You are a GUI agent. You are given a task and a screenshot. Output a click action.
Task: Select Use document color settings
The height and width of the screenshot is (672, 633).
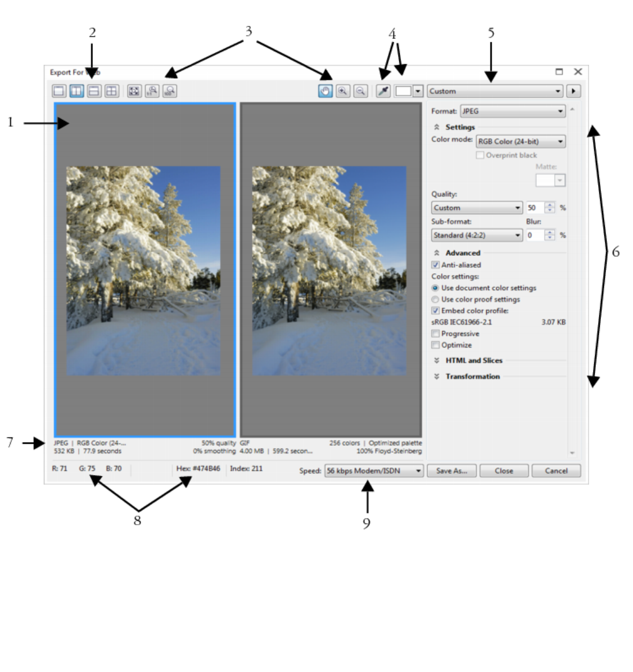coord(435,288)
